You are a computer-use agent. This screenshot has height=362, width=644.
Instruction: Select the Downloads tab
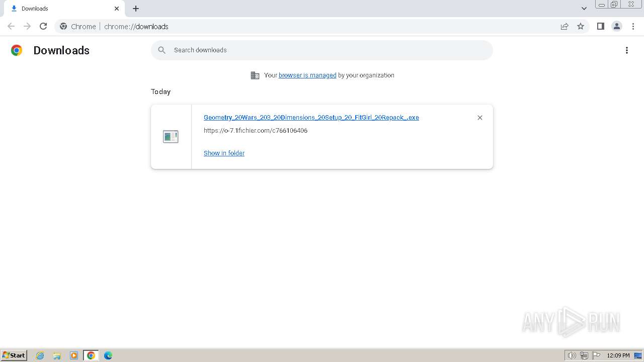point(64,9)
